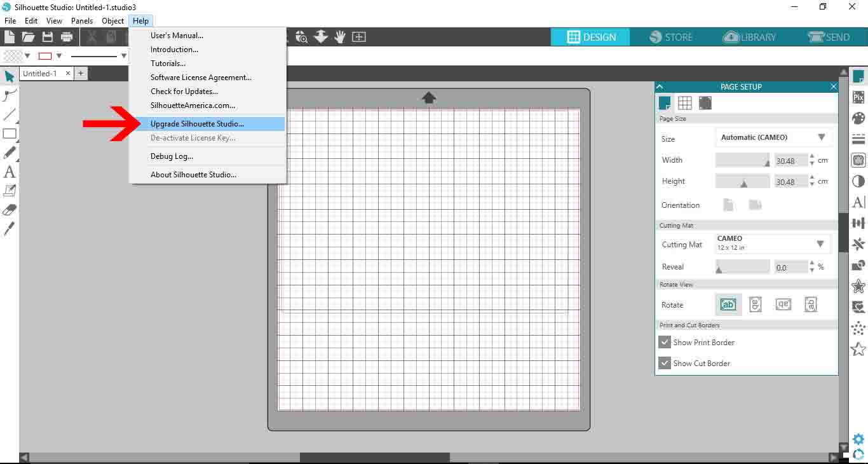This screenshot has width=868, height=464.
Task: Open the Rhinestones dotted panel icon
Action: click(x=858, y=328)
